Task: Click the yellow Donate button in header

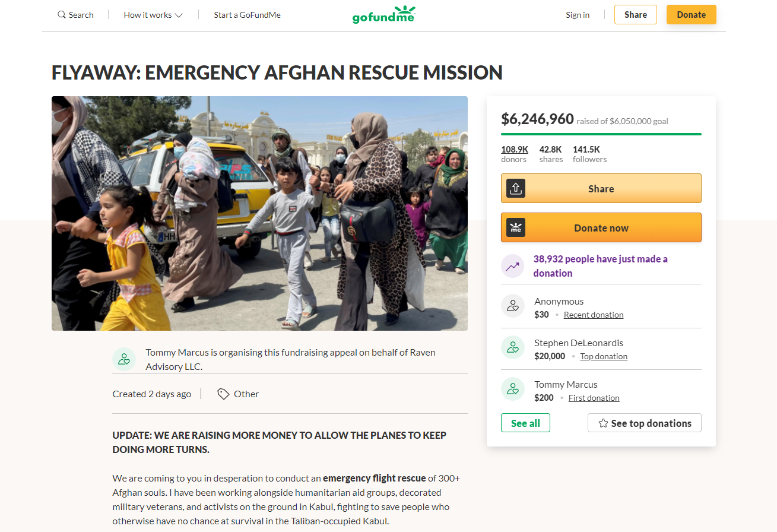Action: point(692,15)
